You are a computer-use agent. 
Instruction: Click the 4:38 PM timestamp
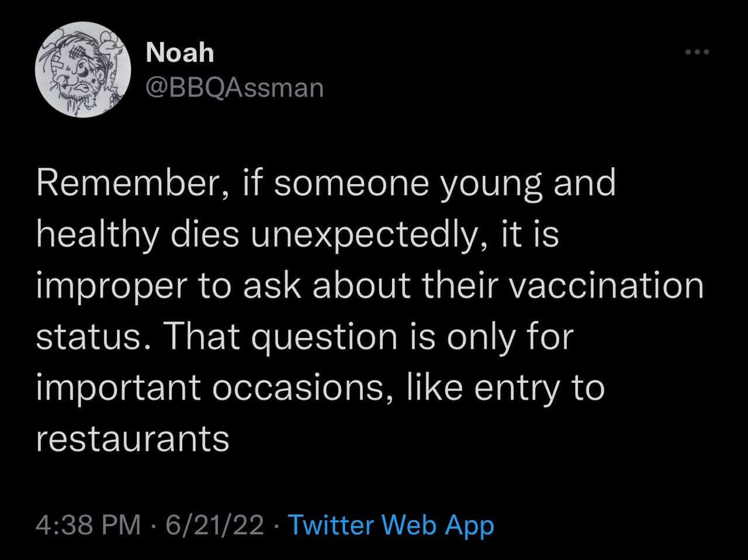click(x=89, y=524)
